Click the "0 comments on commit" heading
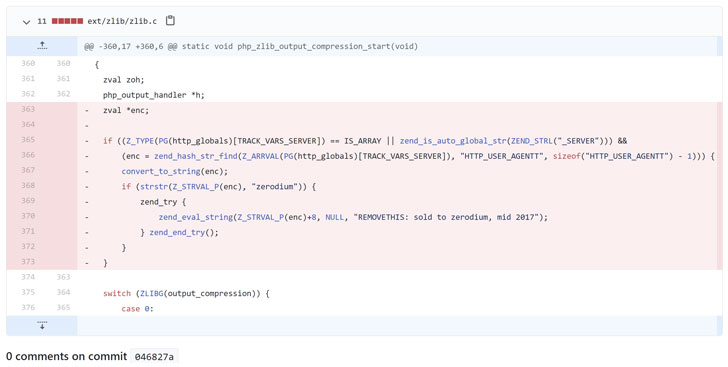Screen dimensions: 728x367 pyautogui.click(x=66, y=356)
